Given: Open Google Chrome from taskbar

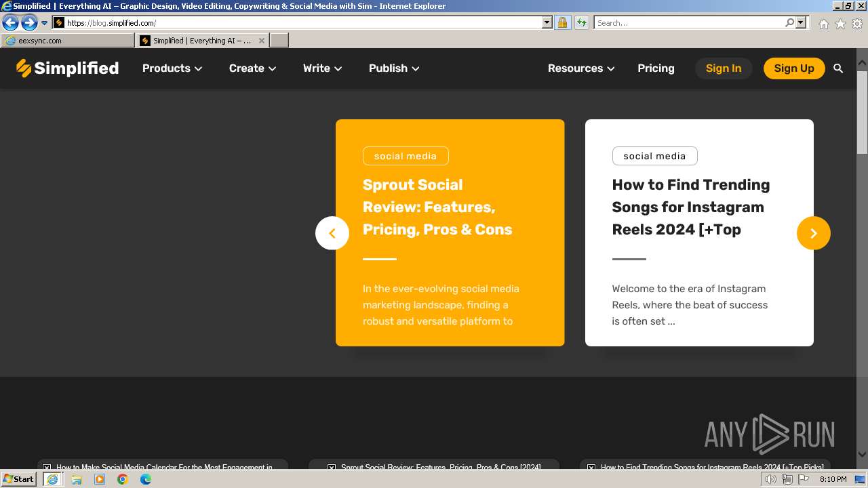Looking at the screenshot, I should (x=123, y=479).
